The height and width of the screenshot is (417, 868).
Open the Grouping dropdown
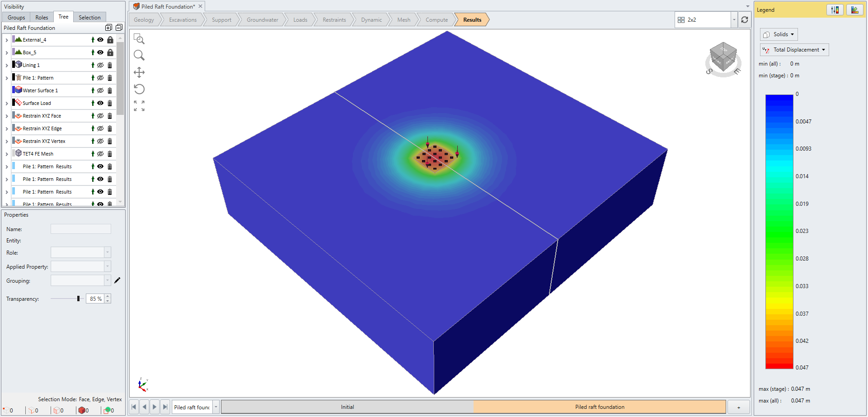pyautogui.click(x=108, y=280)
